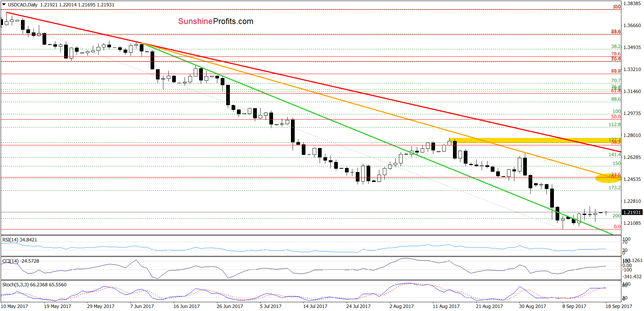
Task: Click the Stoch(5,3,3) 66.2368 65.5560 label
Action: point(34,285)
